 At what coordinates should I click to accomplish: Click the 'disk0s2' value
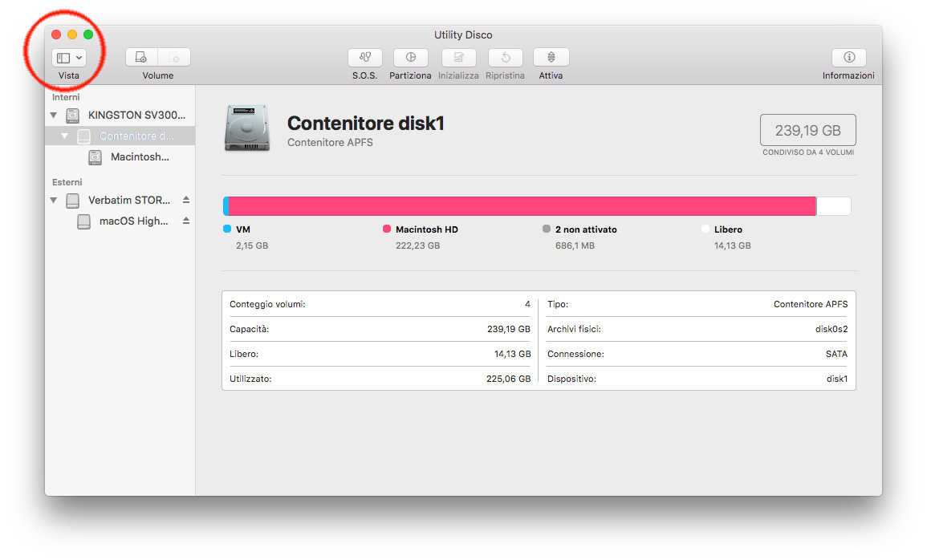pyautogui.click(x=831, y=329)
